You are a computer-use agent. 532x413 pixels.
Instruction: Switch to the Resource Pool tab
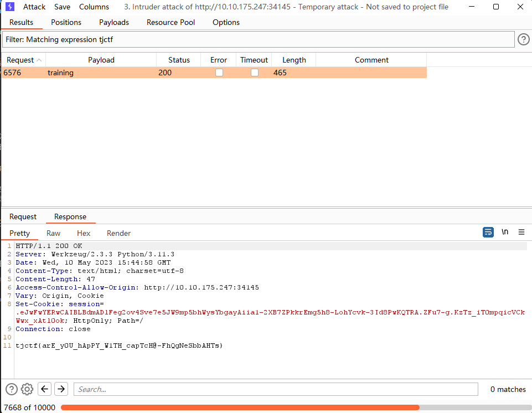[x=171, y=23]
